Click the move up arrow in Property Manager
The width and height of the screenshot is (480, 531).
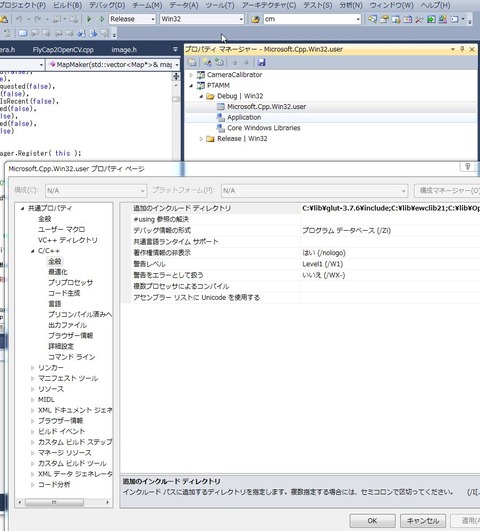(234, 62)
